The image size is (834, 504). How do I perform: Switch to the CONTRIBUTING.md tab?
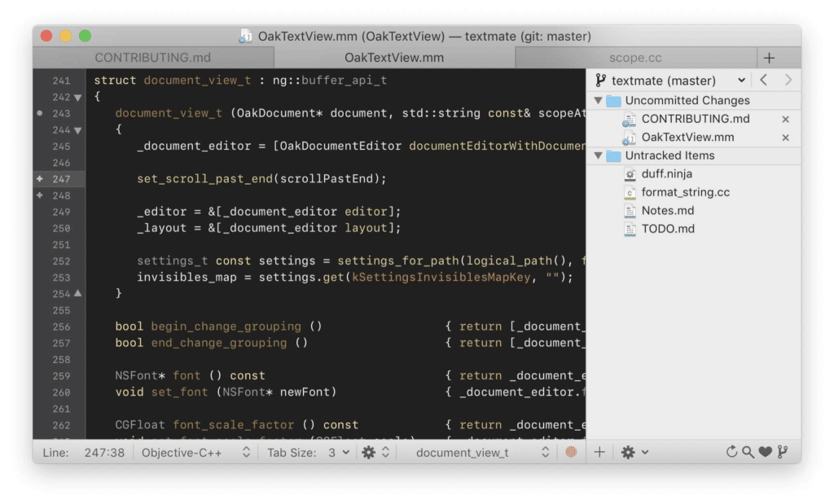pyautogui.click(x=152, y=57)
